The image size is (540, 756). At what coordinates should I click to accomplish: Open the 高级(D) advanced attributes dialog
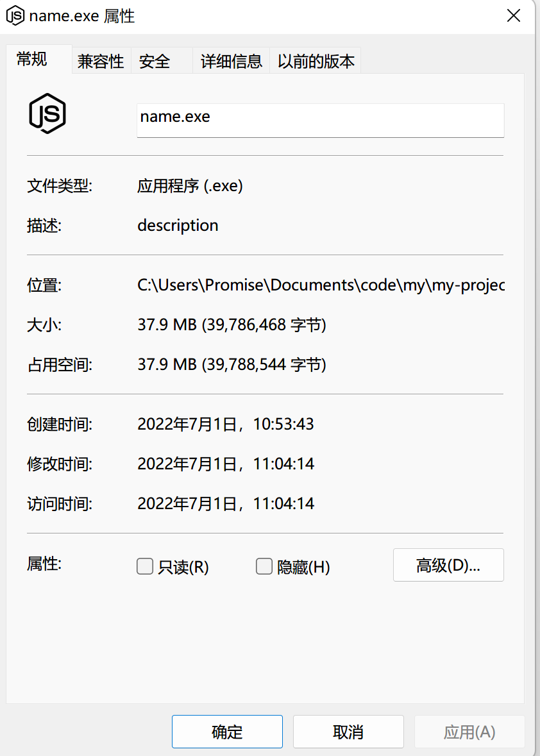(448, 565)
